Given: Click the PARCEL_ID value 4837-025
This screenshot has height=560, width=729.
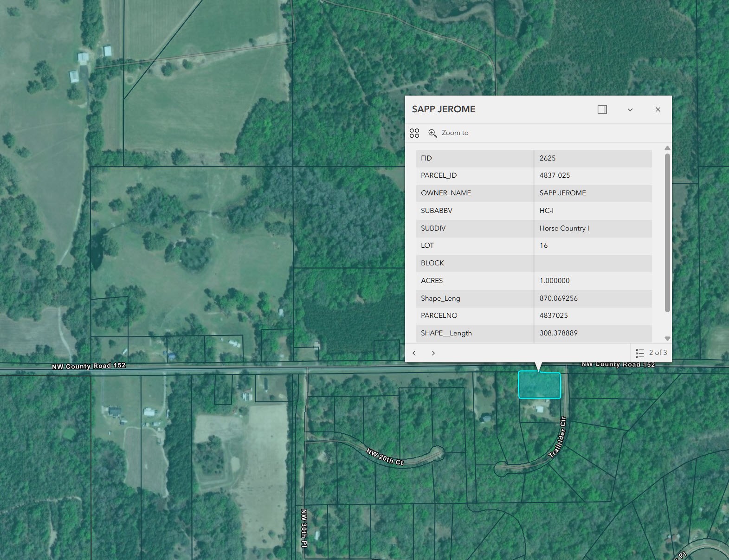Looking at the screenshot, I should pos(555,175).
